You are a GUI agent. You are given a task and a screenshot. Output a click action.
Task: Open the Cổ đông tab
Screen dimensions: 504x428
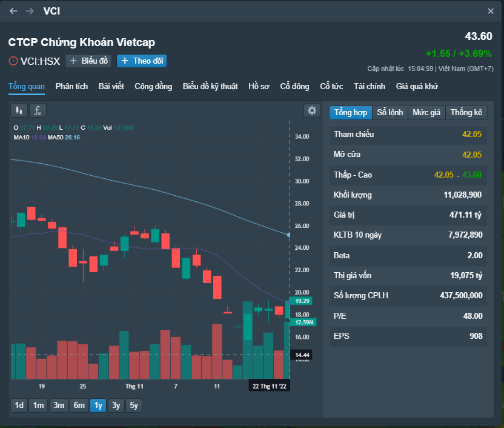295,87
